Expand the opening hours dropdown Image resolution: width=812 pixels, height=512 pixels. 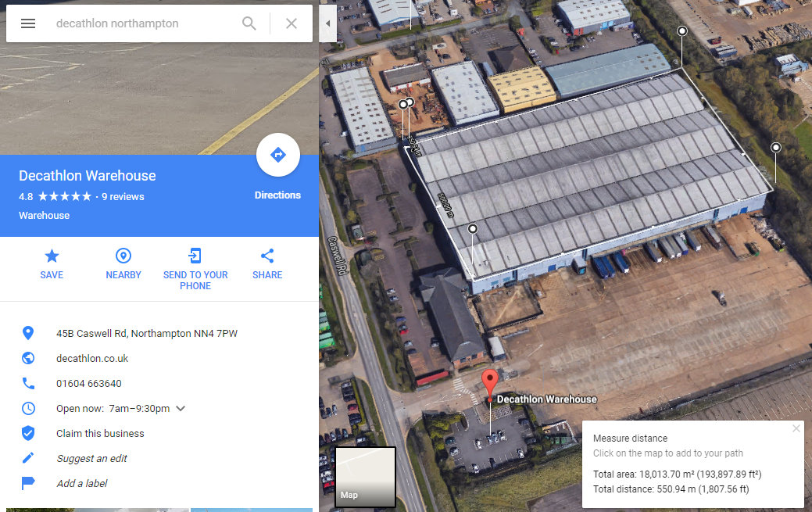pos(181,408)
